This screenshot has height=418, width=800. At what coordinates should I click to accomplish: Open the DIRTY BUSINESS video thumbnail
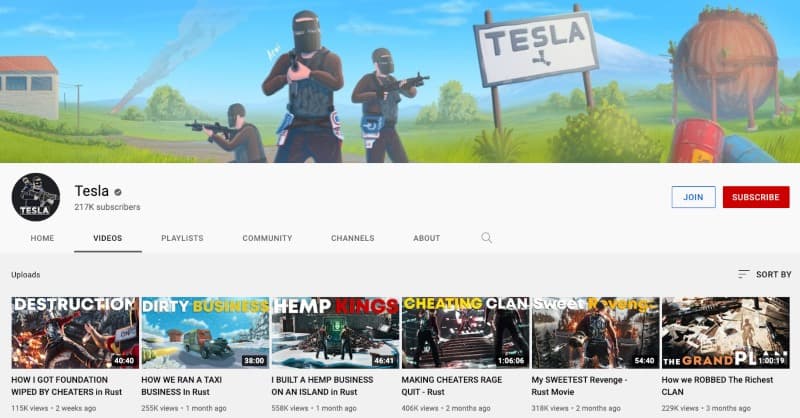pos(205,333)
